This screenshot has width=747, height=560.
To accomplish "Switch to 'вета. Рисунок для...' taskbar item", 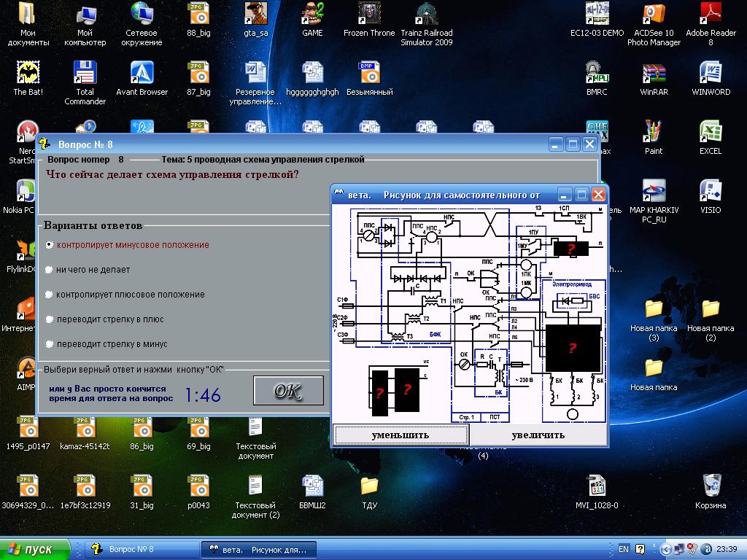I will tap(258, 549).
